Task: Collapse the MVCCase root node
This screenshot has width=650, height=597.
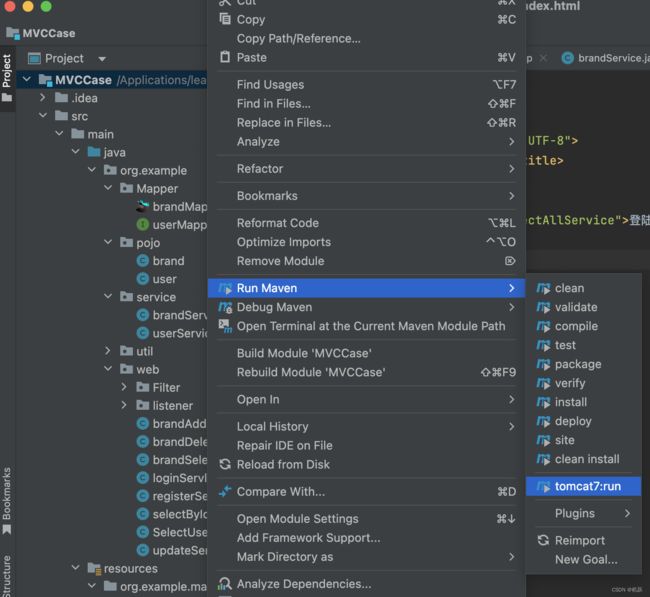Action: coord(27,79)
